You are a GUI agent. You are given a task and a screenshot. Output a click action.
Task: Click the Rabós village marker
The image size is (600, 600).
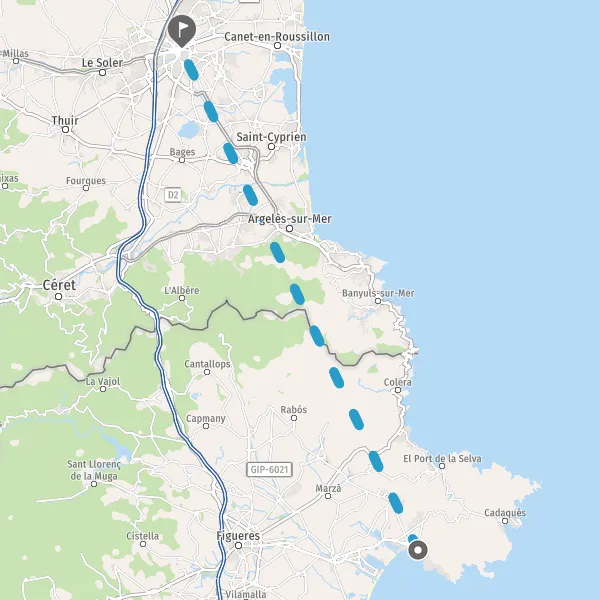pos(294,418)
